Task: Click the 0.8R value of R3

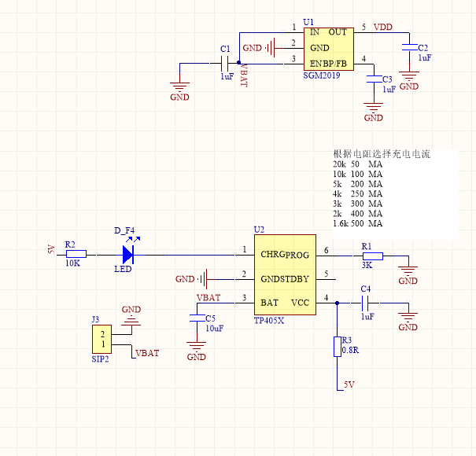Action: [350, 350]
